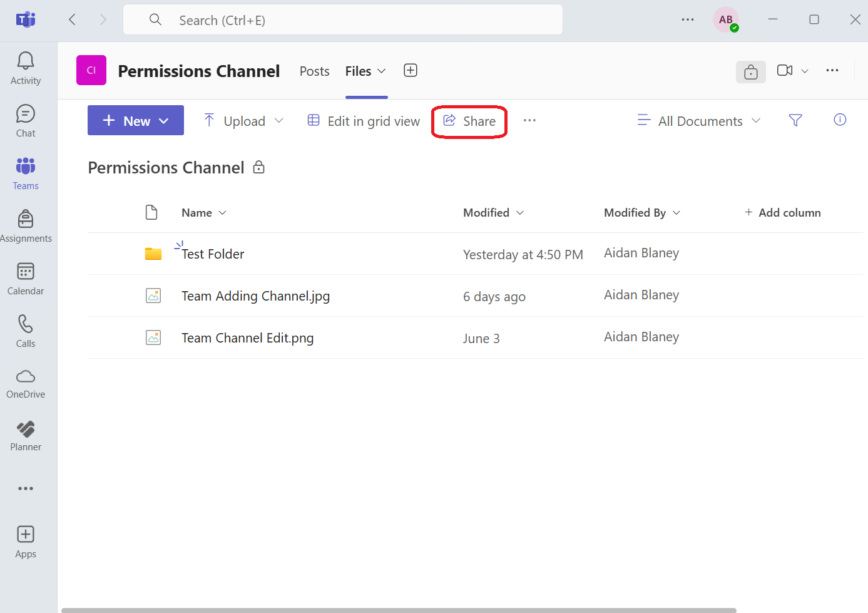The height and width of the screenshot is (613, 868).
Task: Open the Modified column sort menu
Action: (x=493, y=213)
